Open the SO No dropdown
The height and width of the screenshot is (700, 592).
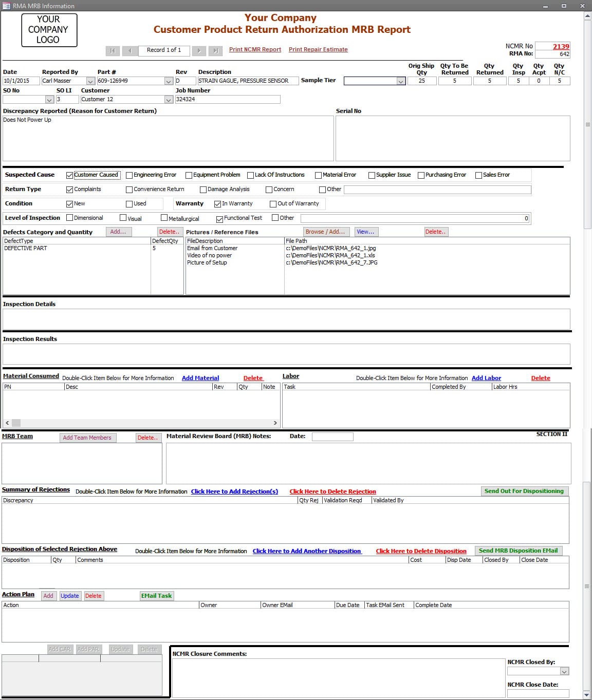[49, 100]
